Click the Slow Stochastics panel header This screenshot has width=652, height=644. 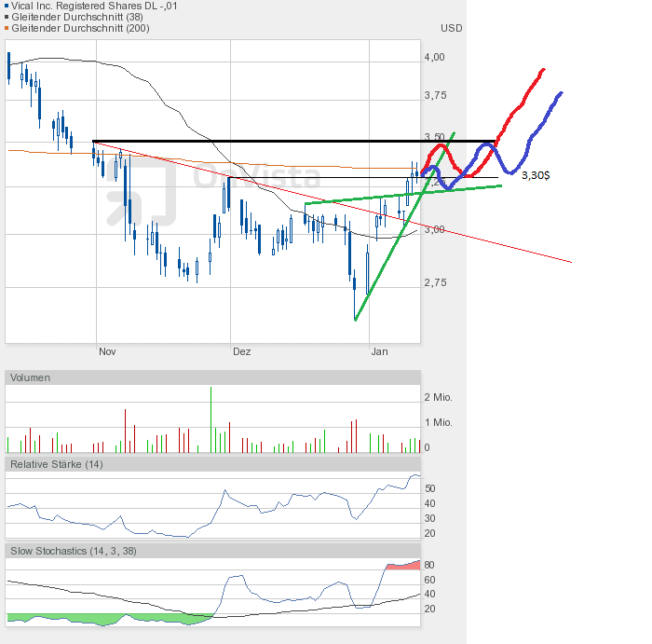tap(212, 551)
